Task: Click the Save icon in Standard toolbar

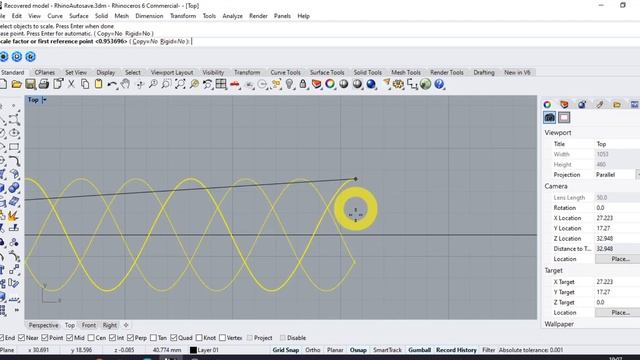Action: pyautogui.click(x=30, y=84)
